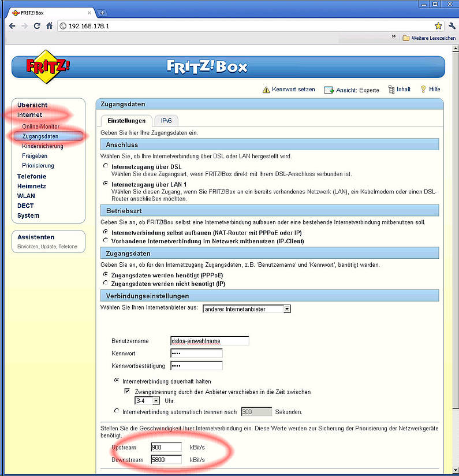Click the Benutzername input field

[x=210, y=341]
